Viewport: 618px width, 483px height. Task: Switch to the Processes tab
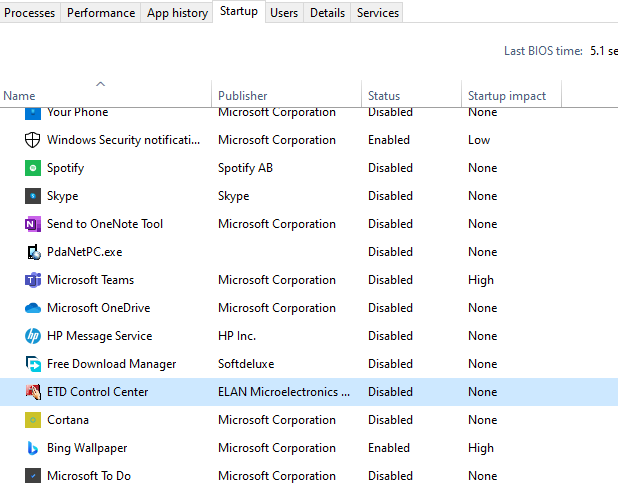tap(30, 13)
